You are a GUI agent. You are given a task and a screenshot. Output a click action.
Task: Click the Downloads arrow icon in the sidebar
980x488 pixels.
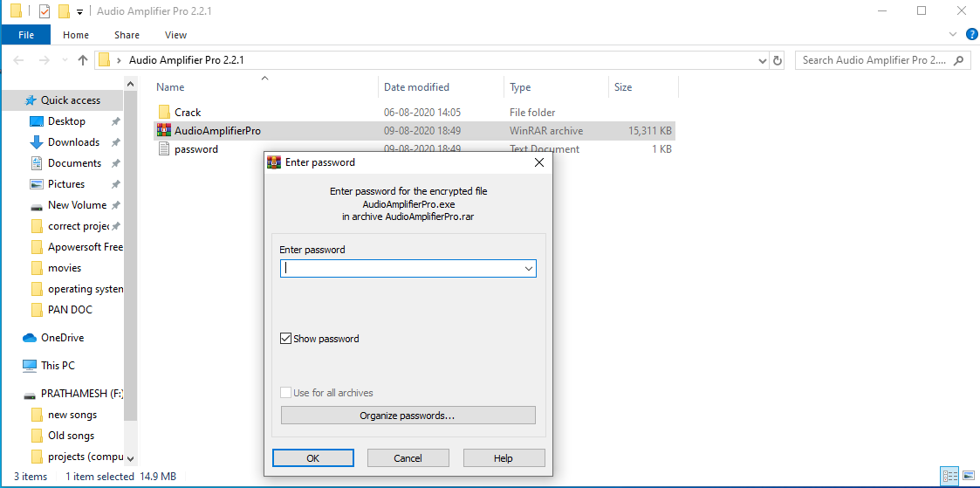[x=37, y=142]
